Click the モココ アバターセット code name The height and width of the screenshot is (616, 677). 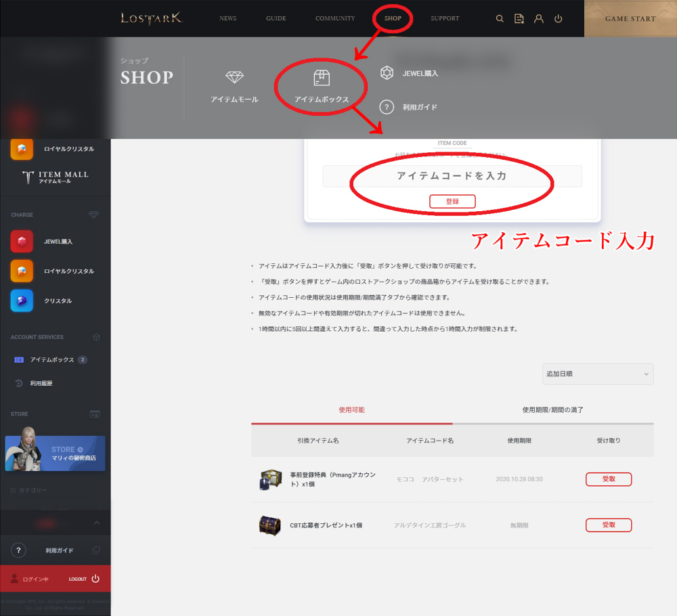coord(430,479)
